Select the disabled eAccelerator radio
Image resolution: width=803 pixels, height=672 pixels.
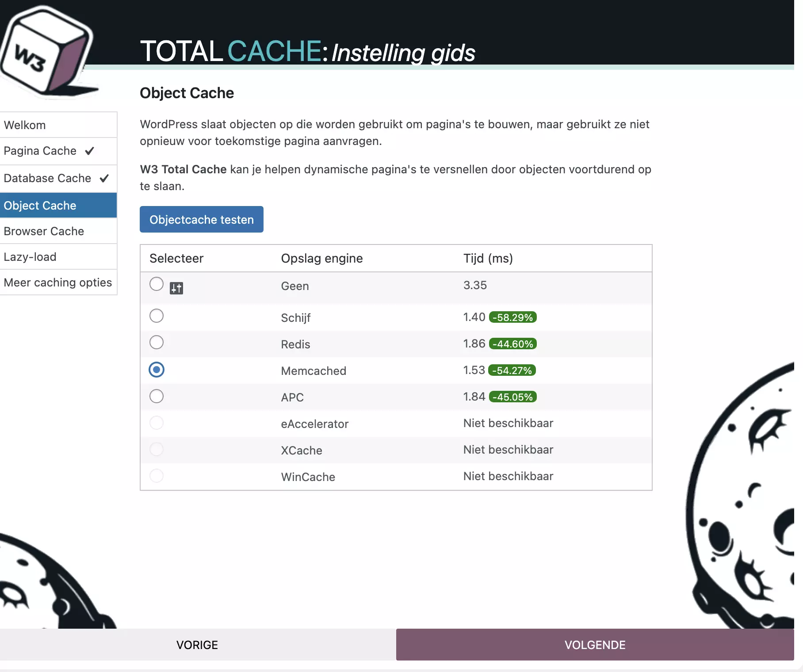pos(157,423)
